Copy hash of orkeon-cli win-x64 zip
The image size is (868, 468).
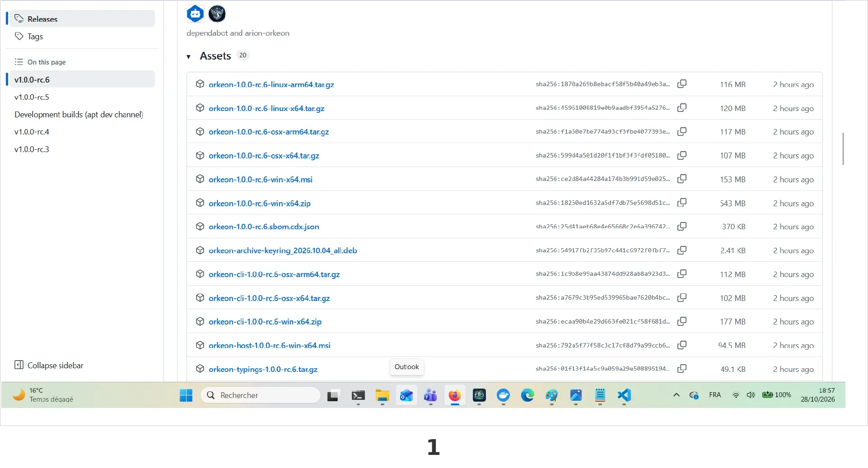[682, 321]
